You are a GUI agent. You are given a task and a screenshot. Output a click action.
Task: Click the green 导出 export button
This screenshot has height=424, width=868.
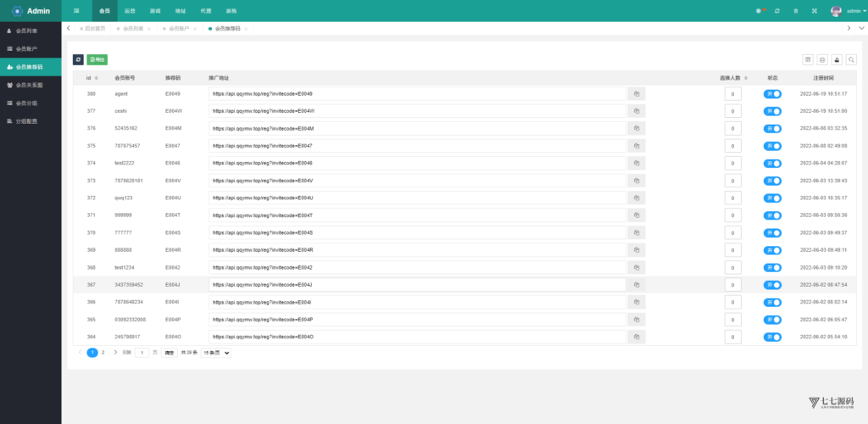(97, 60)
